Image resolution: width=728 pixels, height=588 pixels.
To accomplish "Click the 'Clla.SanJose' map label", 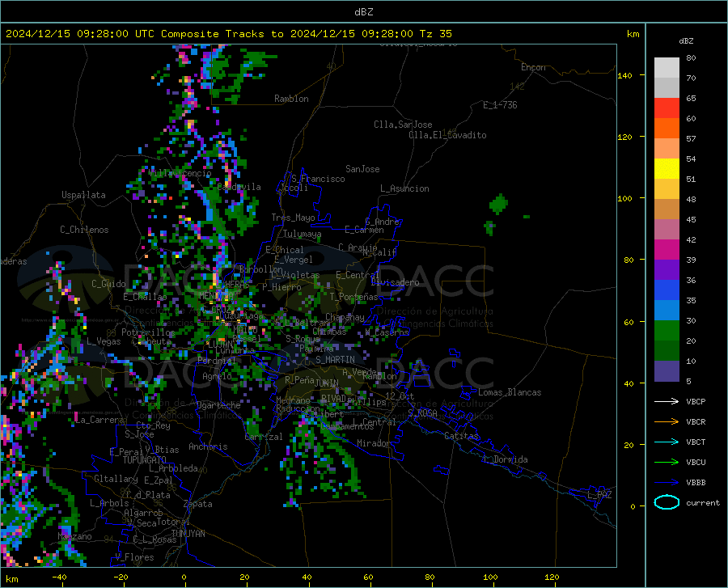I will click(x=403, y=125).
